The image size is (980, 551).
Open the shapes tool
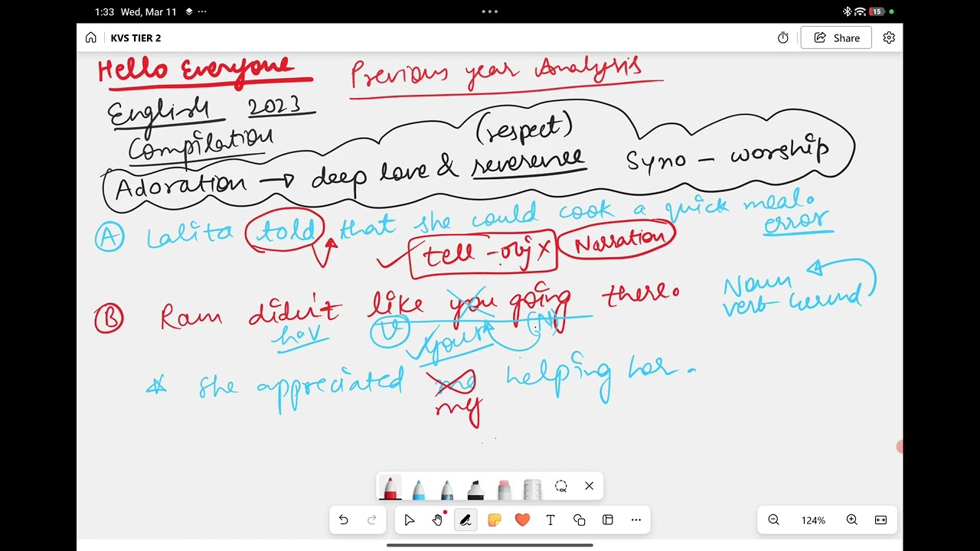pos(579,520)
